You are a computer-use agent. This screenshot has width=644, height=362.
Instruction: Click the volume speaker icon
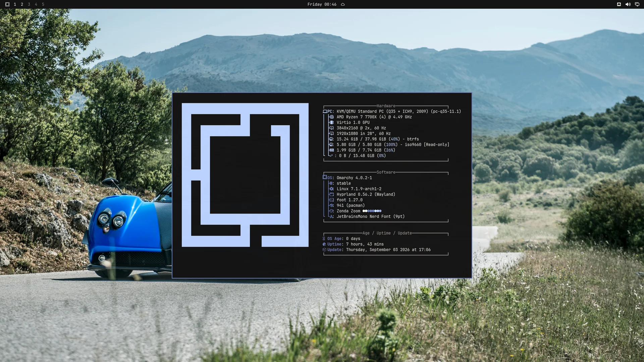click(x=628, y=4)
